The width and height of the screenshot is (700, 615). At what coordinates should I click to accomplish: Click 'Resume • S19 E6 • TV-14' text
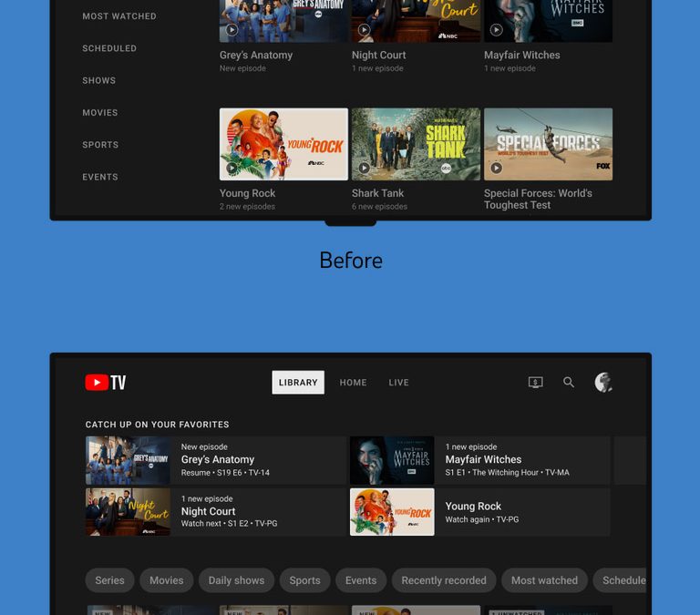coord(225,473)
